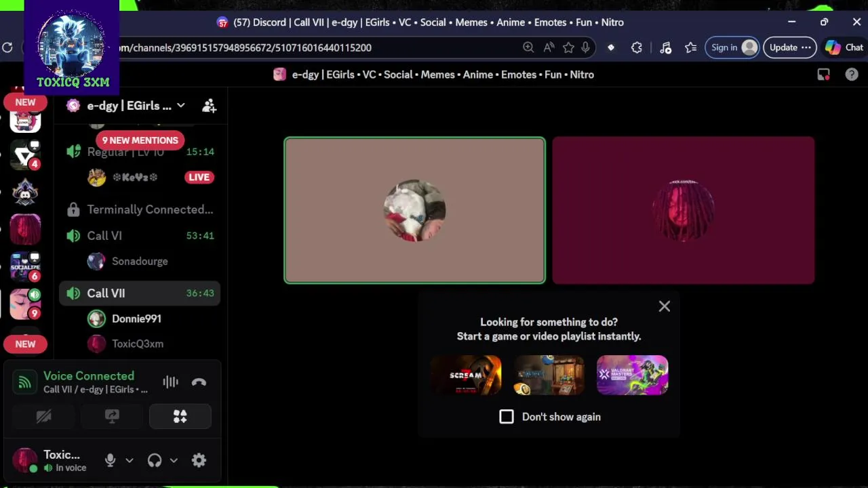Open the Toxic... user profile panel
The width and height of the screenshot is (868, 488).
(x=50, y=460)
